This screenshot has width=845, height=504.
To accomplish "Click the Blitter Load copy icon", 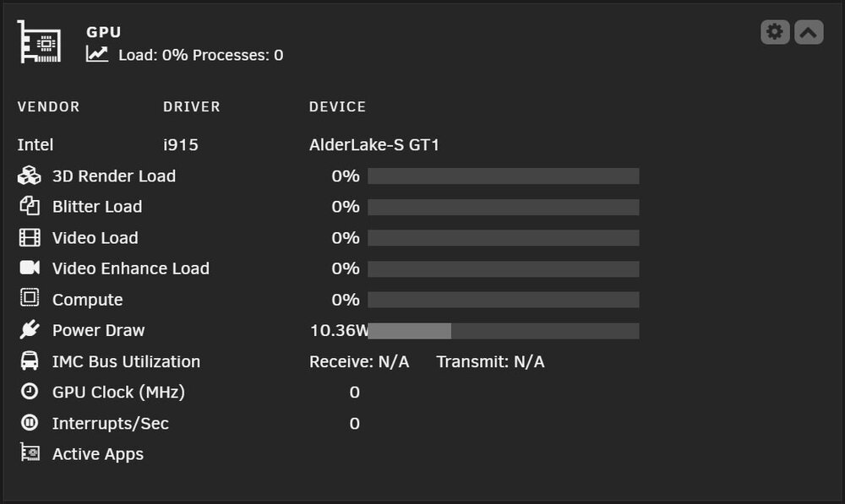I will 29,206.
